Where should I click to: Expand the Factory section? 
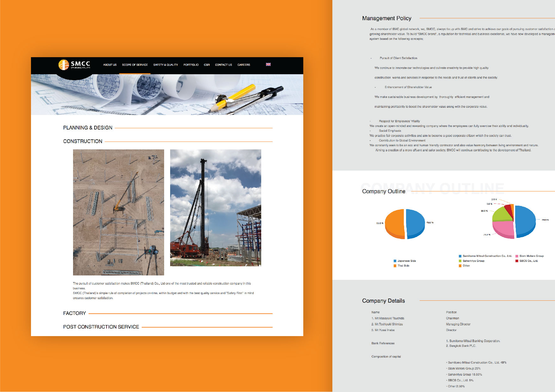tap(75, 313)
